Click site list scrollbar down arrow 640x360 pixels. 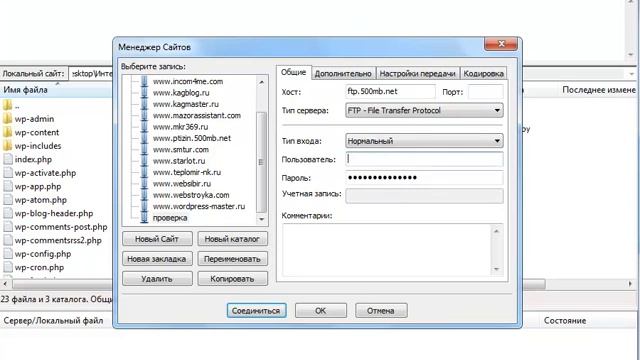(262, 219)
